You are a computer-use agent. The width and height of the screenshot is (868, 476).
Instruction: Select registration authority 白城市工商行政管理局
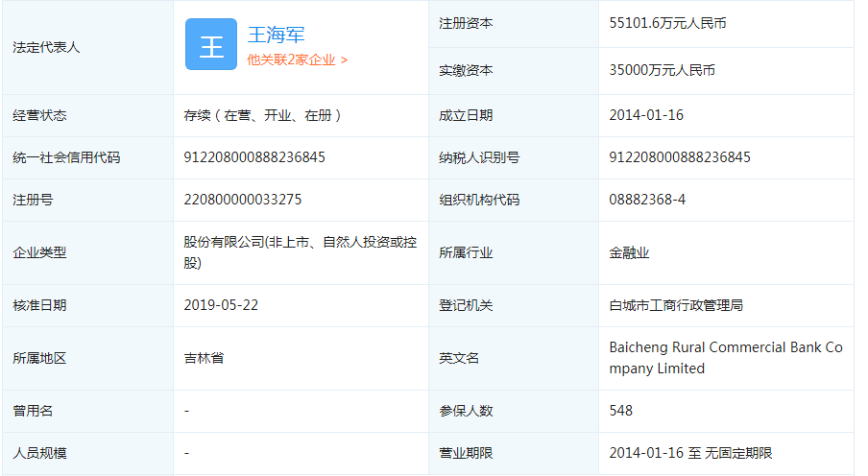pos(676,305)
